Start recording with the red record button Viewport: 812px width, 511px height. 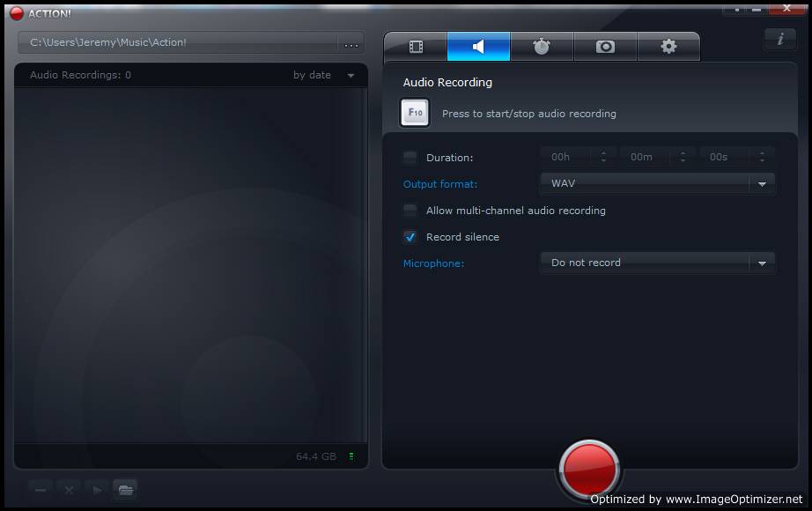click(589, 470)
